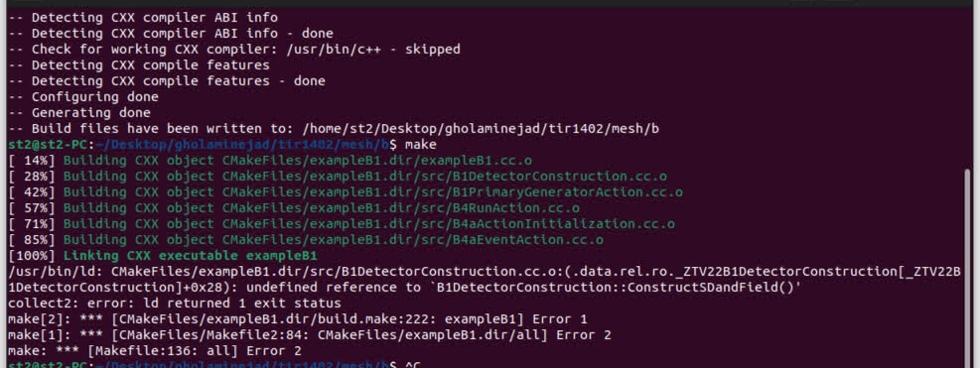Click the B1DetectorConstruction.cc.o build line

[x=338, y=177]
